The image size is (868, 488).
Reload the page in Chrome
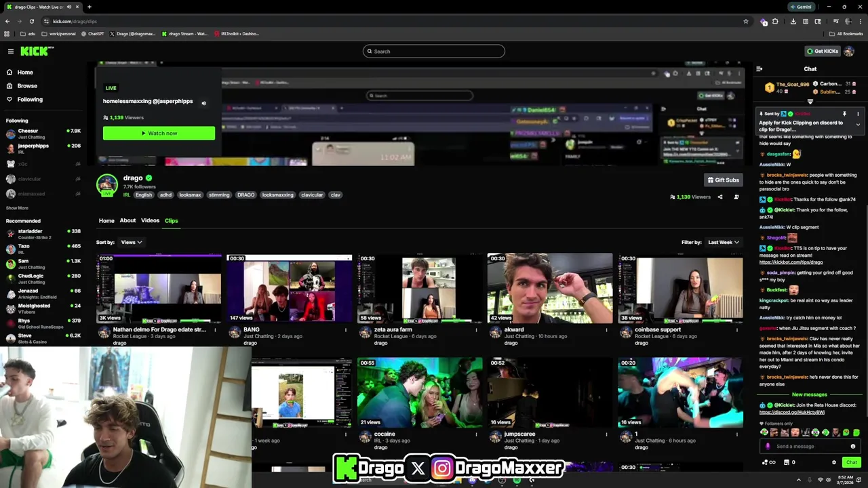pyautogui.click(x=31, y=21)
